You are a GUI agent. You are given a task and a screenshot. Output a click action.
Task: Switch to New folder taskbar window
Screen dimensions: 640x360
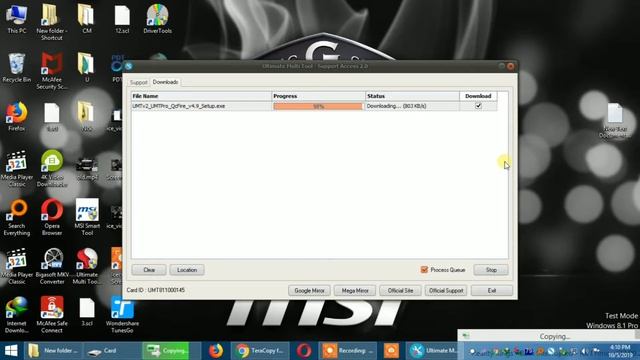(x=53, y=351)
